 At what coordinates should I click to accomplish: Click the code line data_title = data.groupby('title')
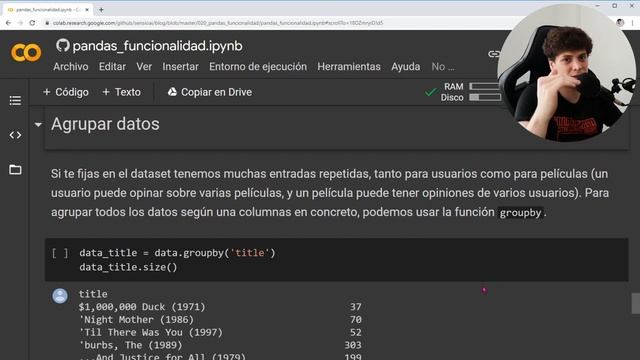click(177, 253)
